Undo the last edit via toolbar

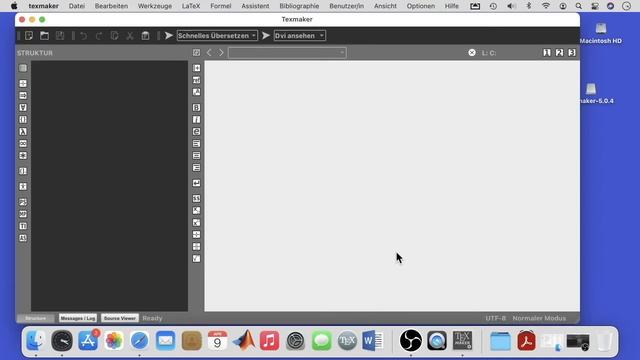(x=84, y=36)
